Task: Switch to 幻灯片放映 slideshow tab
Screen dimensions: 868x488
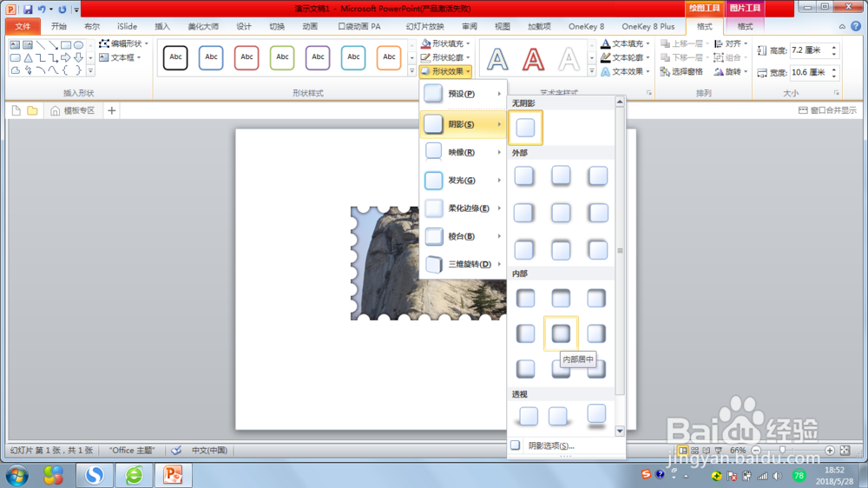Action: tap(424, 26)
